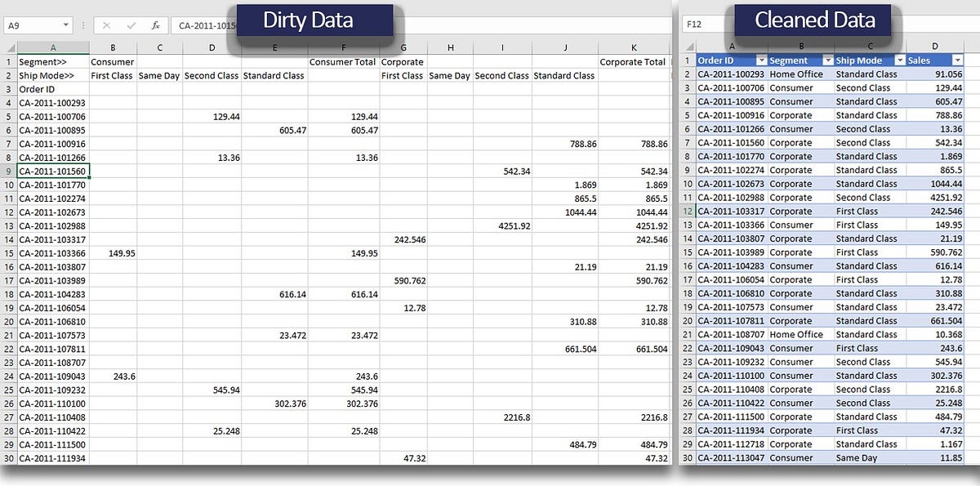Viewport: 980px width, 486px height.
Task: Open the Order ID column filter dropdown
Action: click(761, 60)
